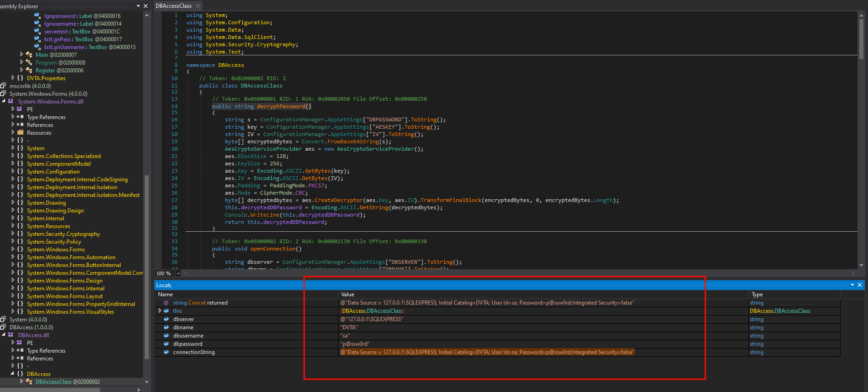Click the PE icon under DBAccess.dll
This screenshot has width=868, height=392.
click(20, 343)
